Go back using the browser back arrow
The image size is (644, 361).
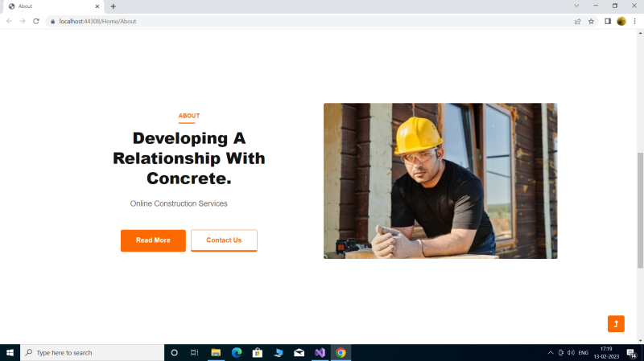click(10, 21)
